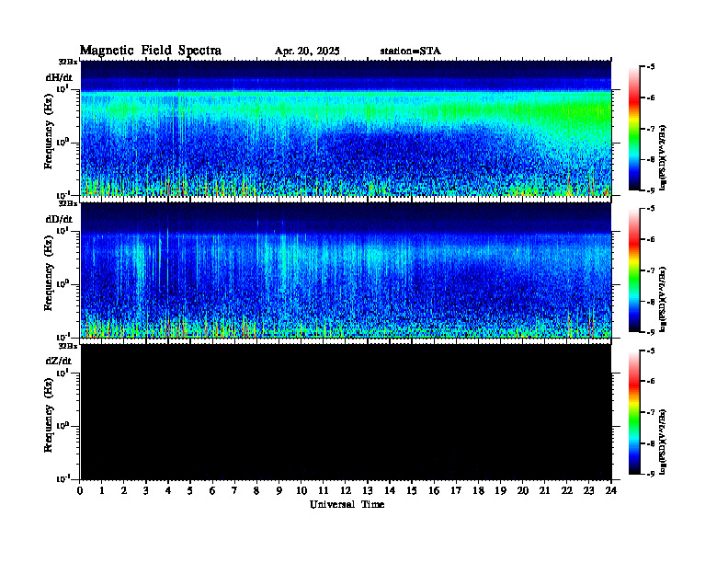Click the 10^1 frequency tick of dD/dt panel
This screenshot has width=728, height=563.
click(x=63, y=231)
